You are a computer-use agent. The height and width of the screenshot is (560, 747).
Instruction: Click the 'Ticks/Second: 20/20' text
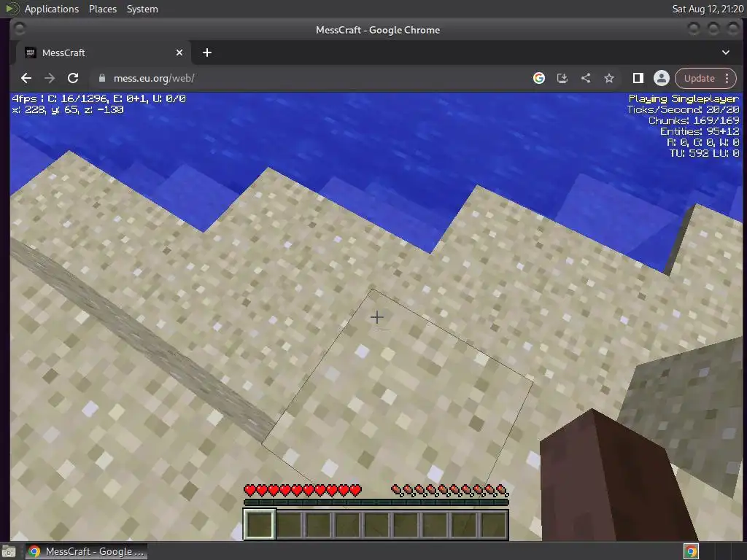click(683, 109)
